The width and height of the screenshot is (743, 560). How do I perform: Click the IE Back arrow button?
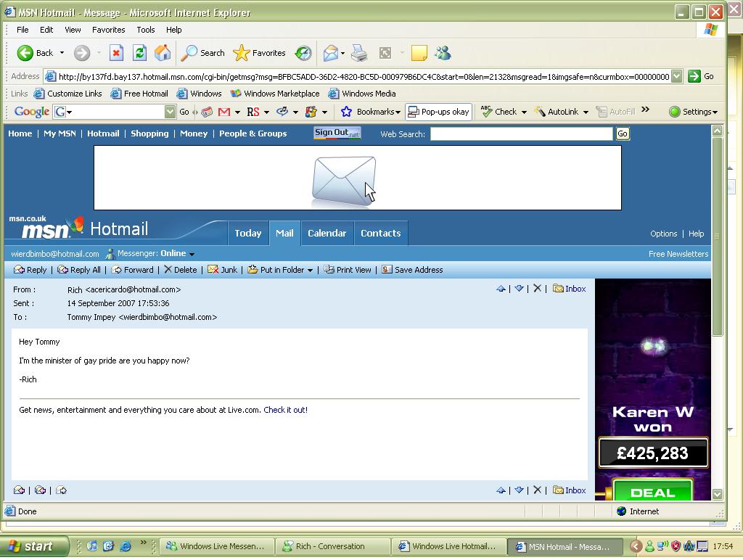click(25, 53)
